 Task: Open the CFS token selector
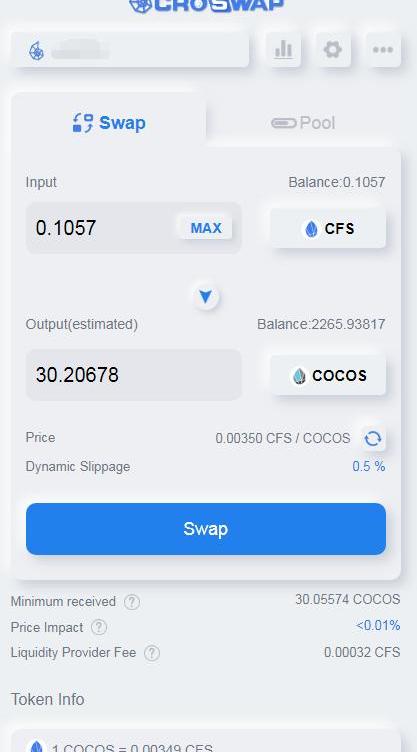328,228
